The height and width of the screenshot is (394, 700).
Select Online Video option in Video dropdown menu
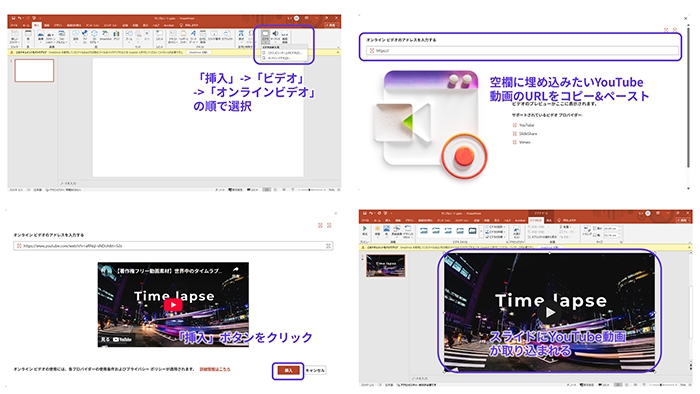click(283, 58)
